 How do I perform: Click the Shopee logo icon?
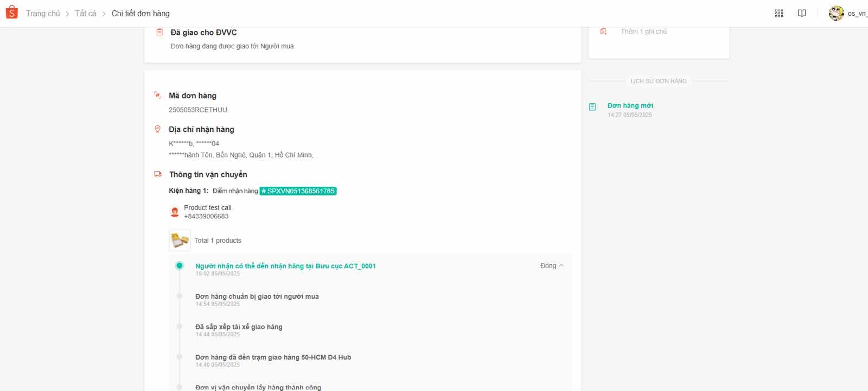[x=12, y=13]
